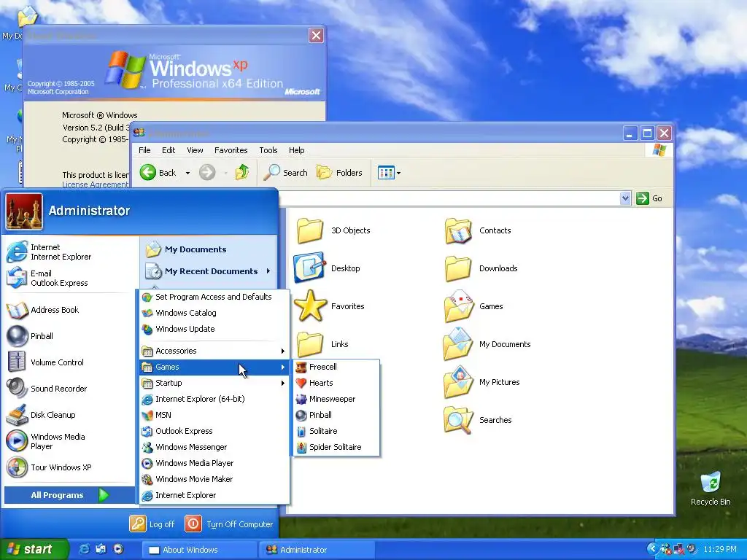Open Windows Update

[x=214, y=329]
